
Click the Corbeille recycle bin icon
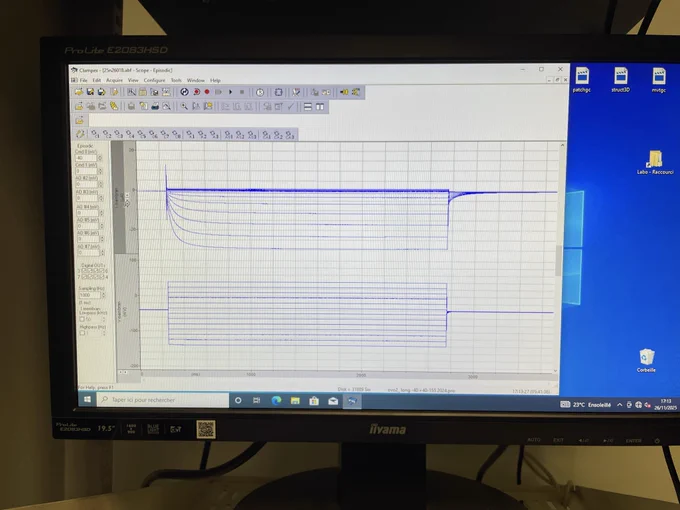click(646, 361)
